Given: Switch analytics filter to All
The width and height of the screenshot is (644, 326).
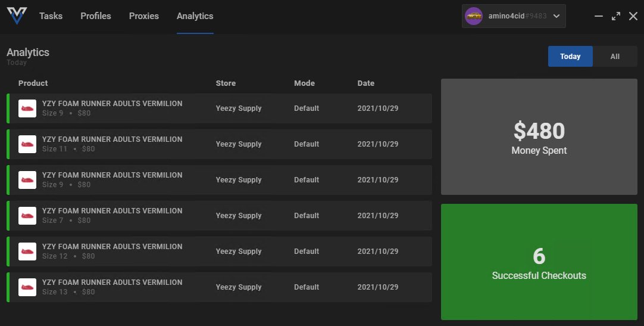Looking at the screenshot, I should (615, 57).
